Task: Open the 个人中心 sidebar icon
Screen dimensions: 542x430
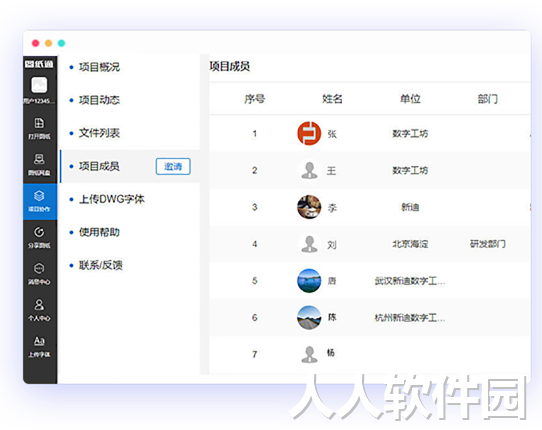Action: pos(39,310)
